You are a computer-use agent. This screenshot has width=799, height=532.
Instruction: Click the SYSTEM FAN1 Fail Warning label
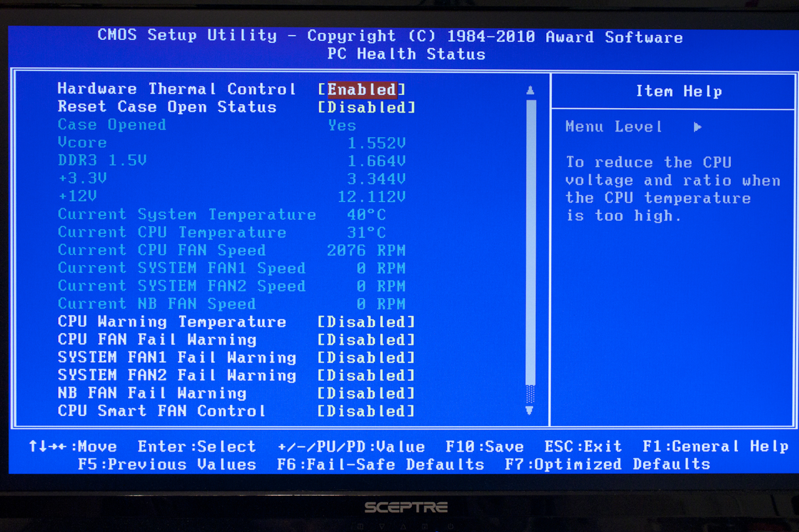pos(177,358)
